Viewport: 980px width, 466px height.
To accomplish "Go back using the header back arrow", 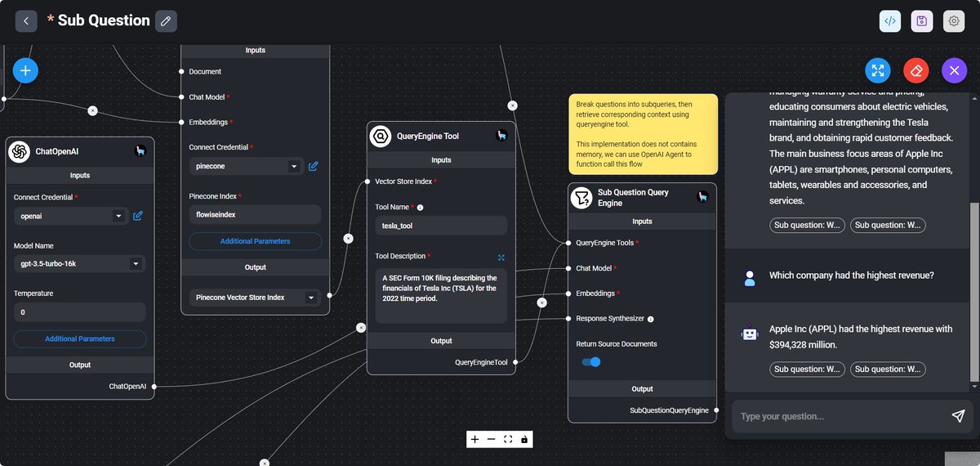I will click(26, 21).
